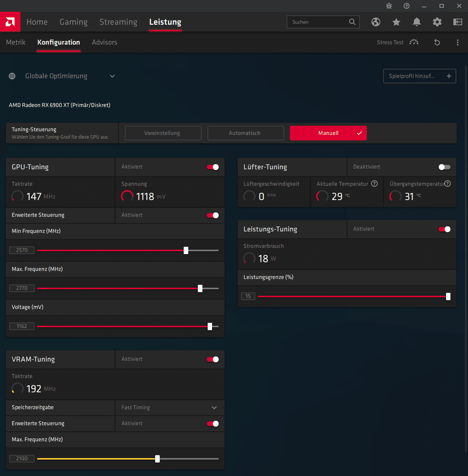Open the notifications bell
The width and height of the screenshot is (468, 476).
pyautogui.click(x=416, y=22)
